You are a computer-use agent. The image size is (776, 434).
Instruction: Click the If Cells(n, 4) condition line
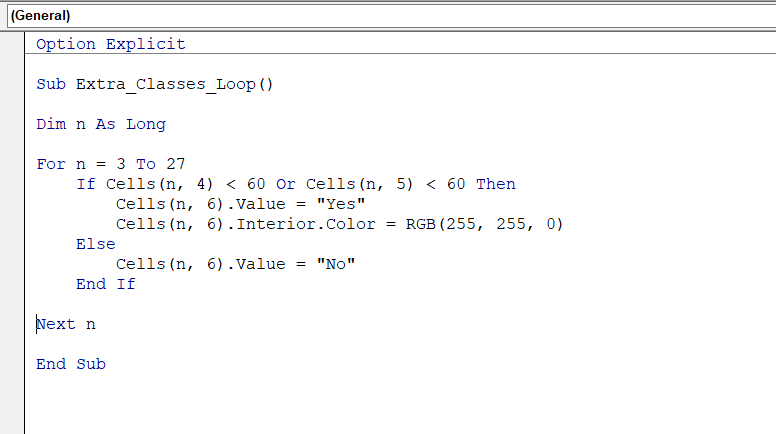(x=295, y=184)
